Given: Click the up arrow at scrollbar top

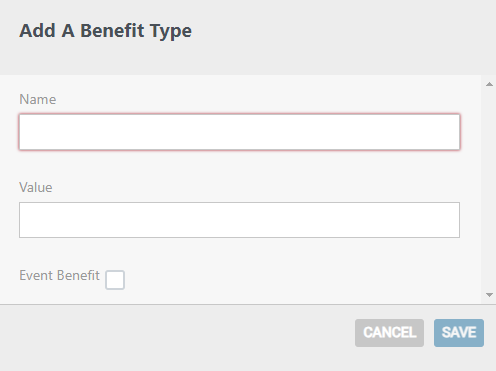Looking at the screenshot, I should (489, 84).
